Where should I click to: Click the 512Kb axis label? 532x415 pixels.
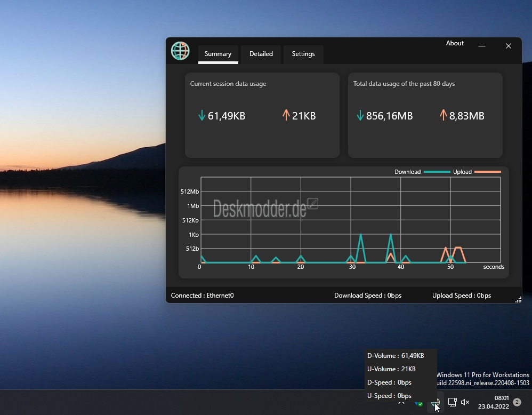190,220
